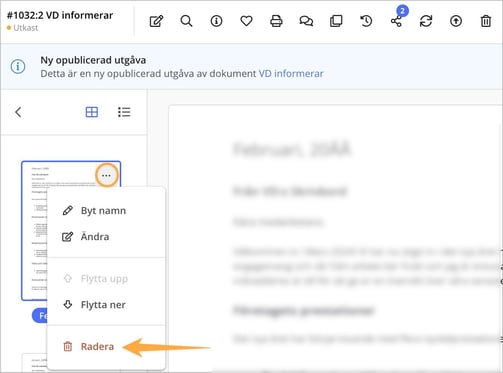Collapse the page panel with the back chevron

[18, 112]
